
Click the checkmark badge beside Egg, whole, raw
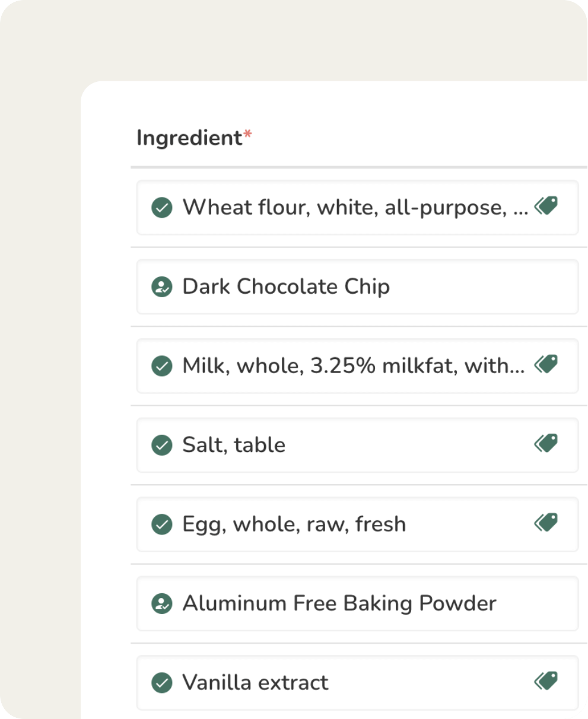[x=161, y=524]
